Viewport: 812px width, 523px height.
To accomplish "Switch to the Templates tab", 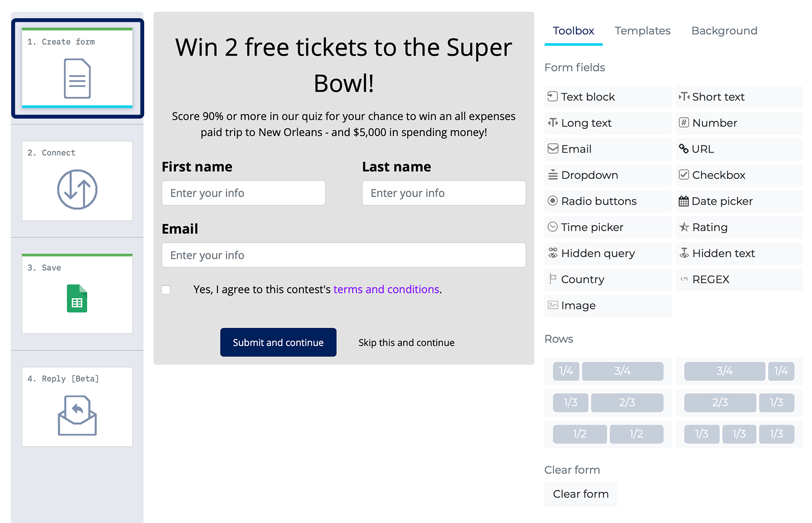I will (642, 31).
